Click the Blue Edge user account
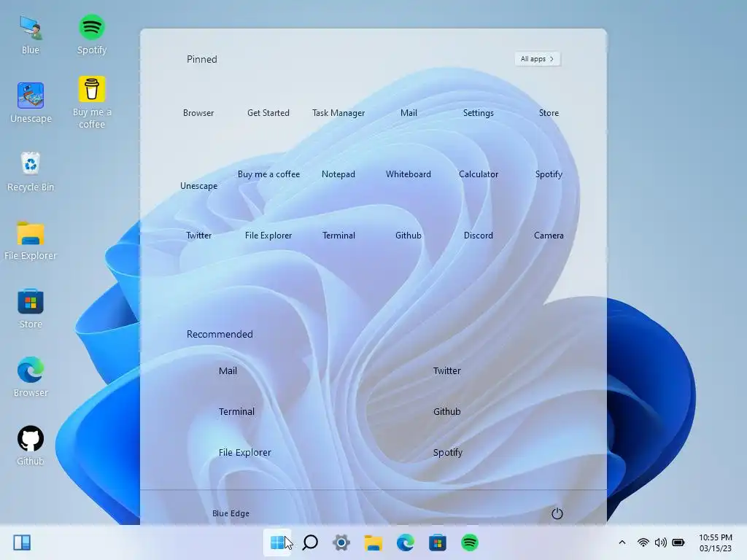Screen dimensions: 747x560 coord(231,513)
